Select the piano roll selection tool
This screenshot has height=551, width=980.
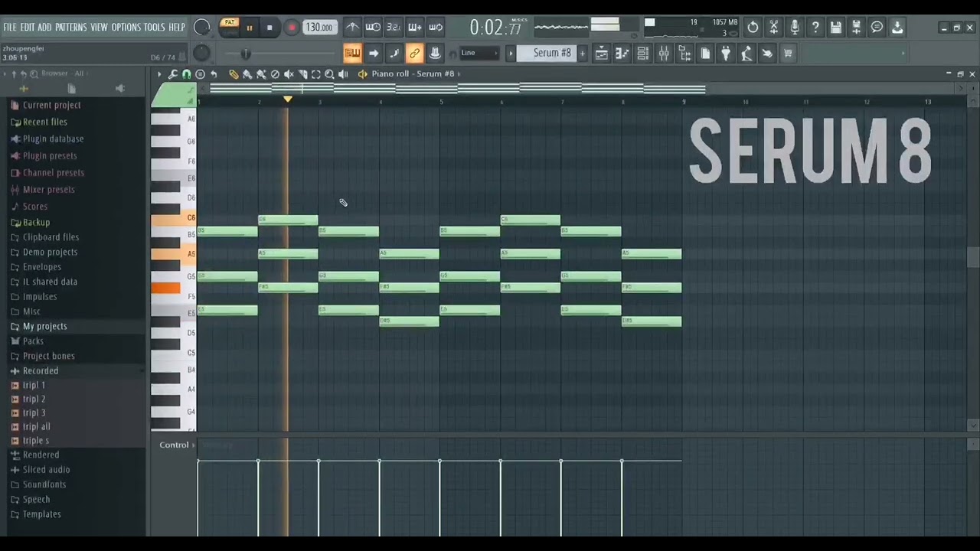tap(316, 74)
